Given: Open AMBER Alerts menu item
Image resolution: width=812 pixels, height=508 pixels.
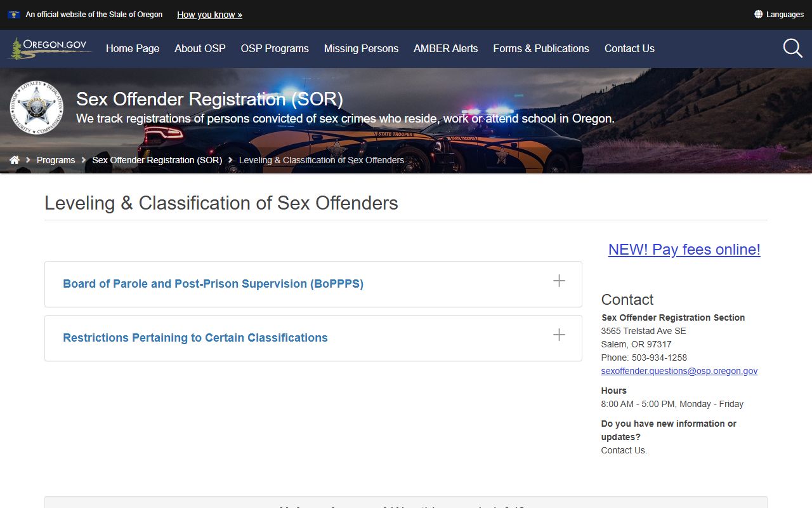Looking at the screenshot, I should [x=446, y=48].
